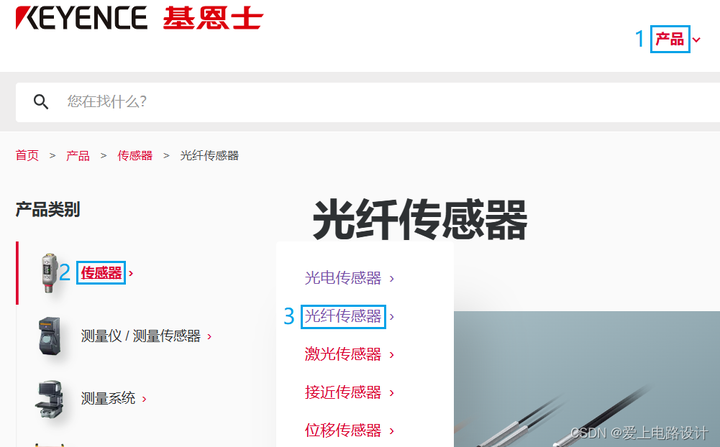The height and width of the screenshot is (447, 720).
Task: Click the search magnifier icon
Action: (41, 102)
